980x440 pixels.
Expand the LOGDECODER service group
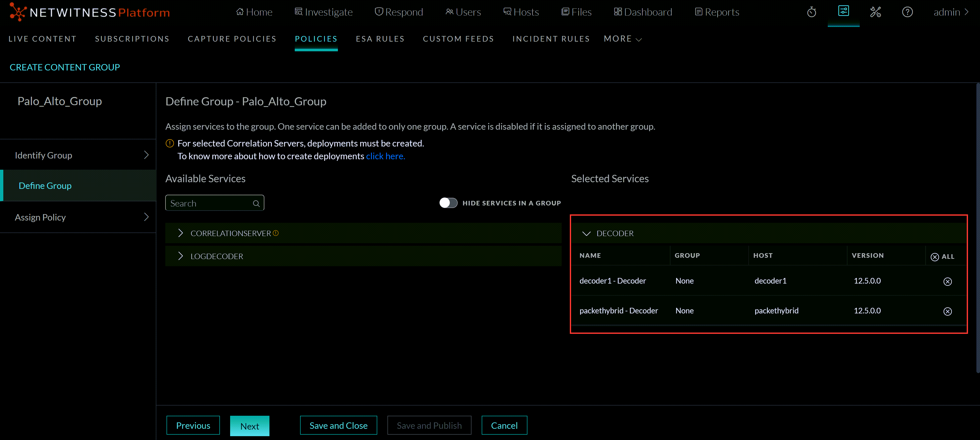[x=181, y=256]
